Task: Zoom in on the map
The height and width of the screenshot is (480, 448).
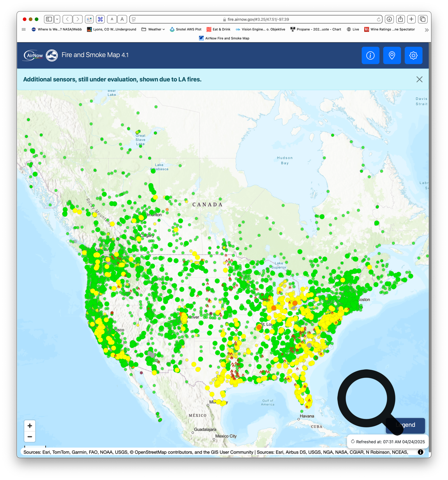Action: 30,426
